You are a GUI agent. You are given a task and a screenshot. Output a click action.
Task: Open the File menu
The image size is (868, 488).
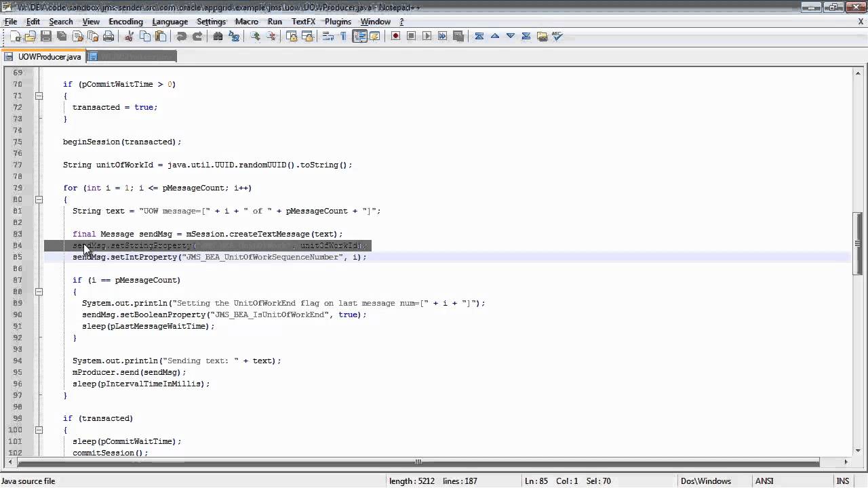[x=10, y=22]
